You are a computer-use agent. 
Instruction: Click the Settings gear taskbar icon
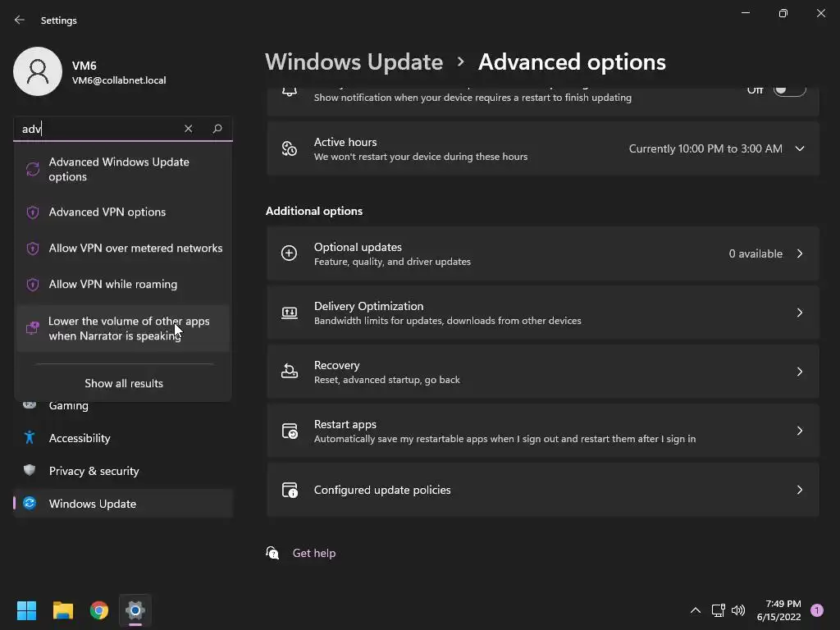pos(135,610)
